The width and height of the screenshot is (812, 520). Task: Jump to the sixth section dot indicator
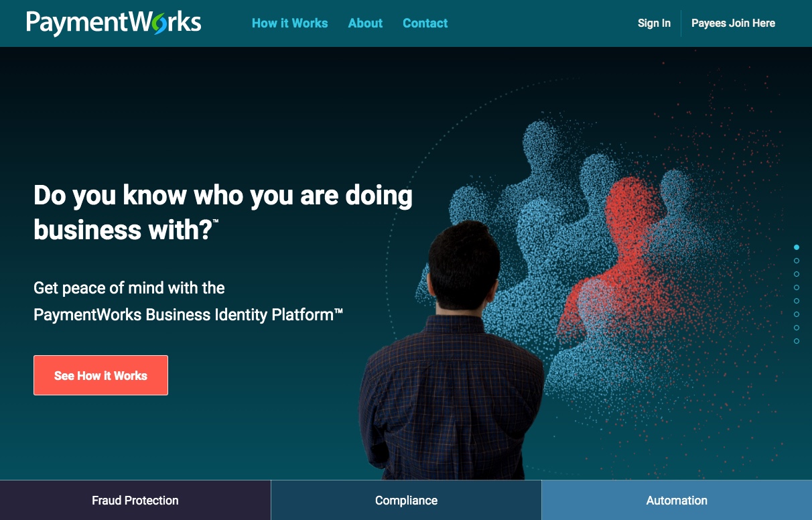tap(797, 314)
